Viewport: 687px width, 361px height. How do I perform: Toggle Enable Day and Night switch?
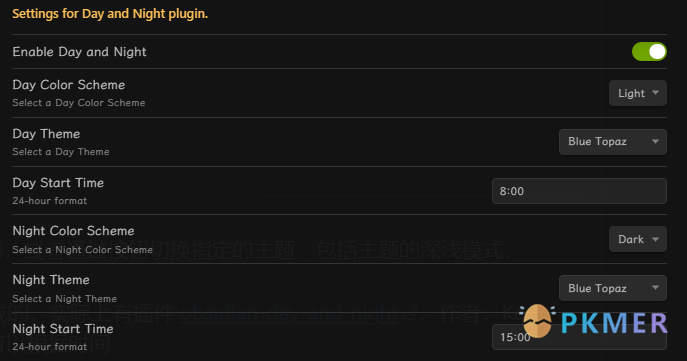tap(649, 52)
